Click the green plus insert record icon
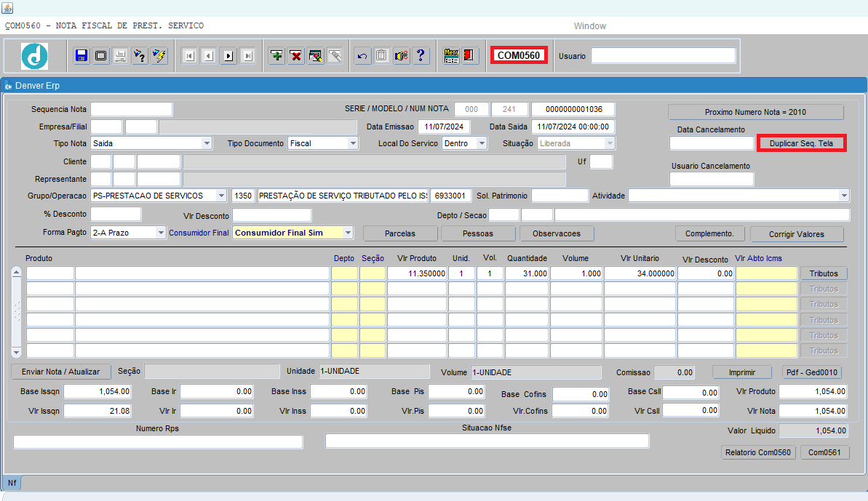The width and height of the screenshot is (868, 501). (x=276, y=56)
